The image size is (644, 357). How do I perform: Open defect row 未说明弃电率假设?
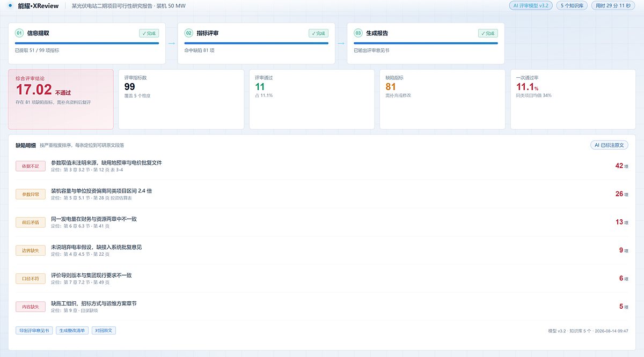coord(322,250)
